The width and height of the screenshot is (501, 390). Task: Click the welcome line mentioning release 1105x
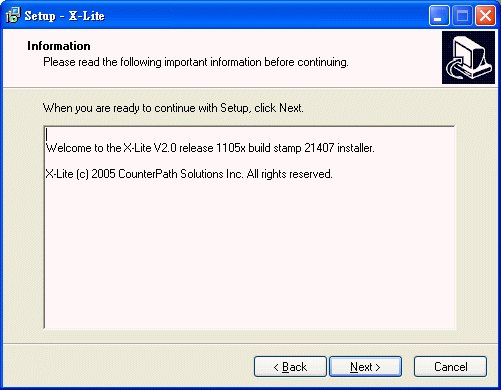pos(210,148)
